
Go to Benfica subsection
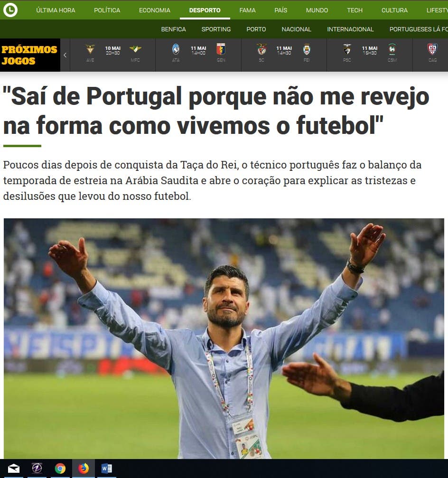click(173, 29)
